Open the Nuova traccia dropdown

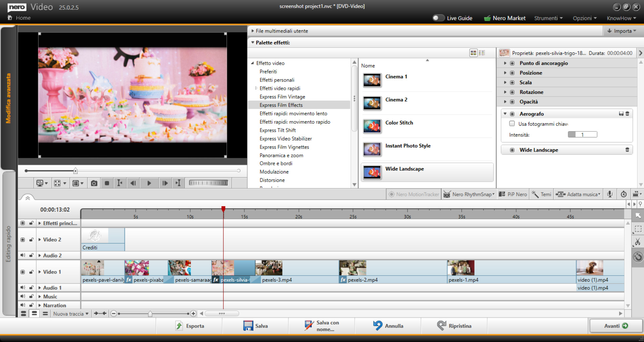point(71,313)
